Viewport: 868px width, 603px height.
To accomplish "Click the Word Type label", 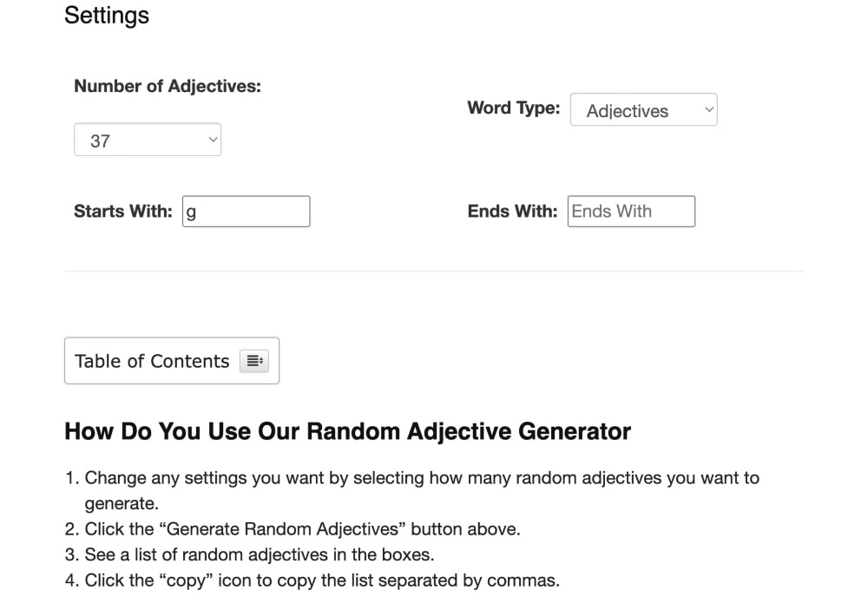I will [513, 108].
